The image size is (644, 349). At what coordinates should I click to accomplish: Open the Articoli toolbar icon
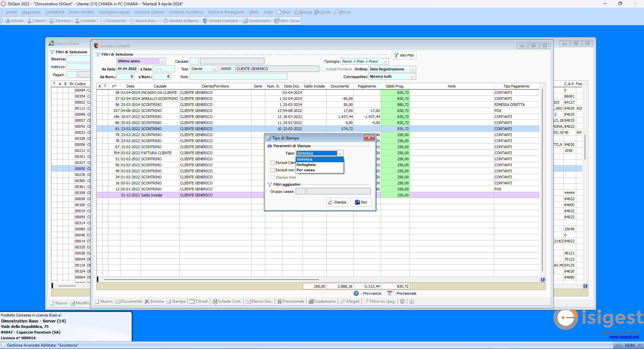click(x=14, y=20)
